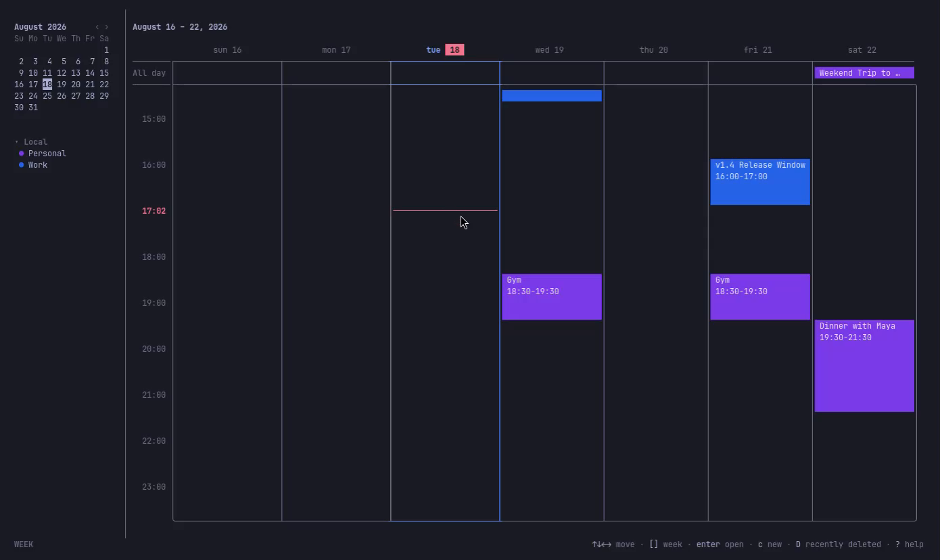Select the fri 21 column header
The width and height of the screenshot is (940, 560).
[x=757, y=50]
